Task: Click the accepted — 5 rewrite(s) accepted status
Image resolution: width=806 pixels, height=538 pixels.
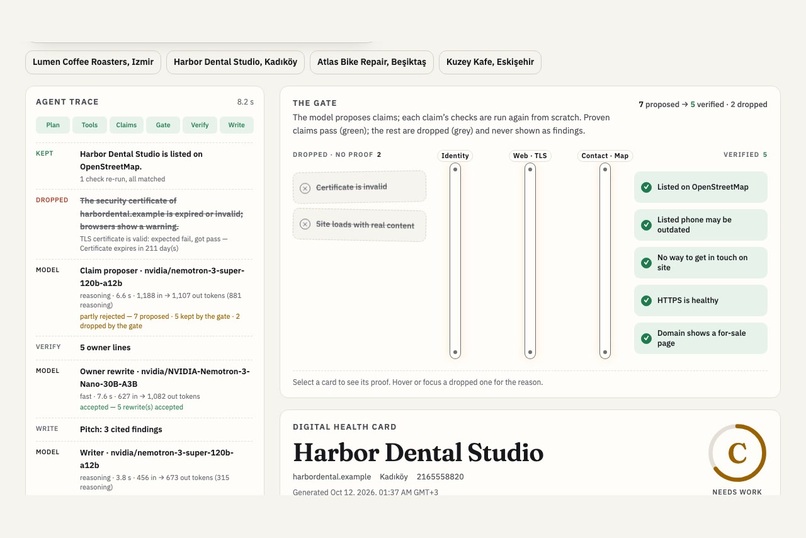Action: click(132, 407)
